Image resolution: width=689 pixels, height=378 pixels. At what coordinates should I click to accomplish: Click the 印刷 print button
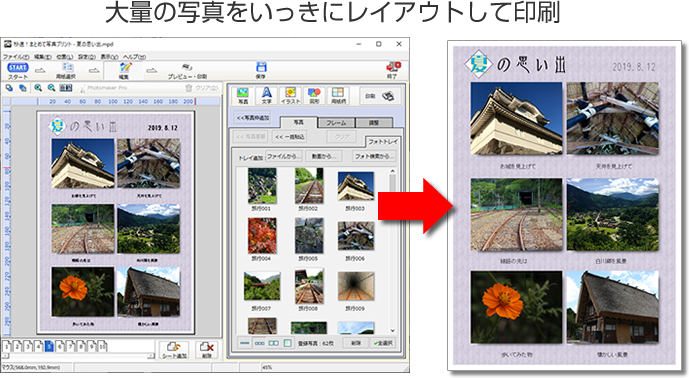(x=380, y=96)
